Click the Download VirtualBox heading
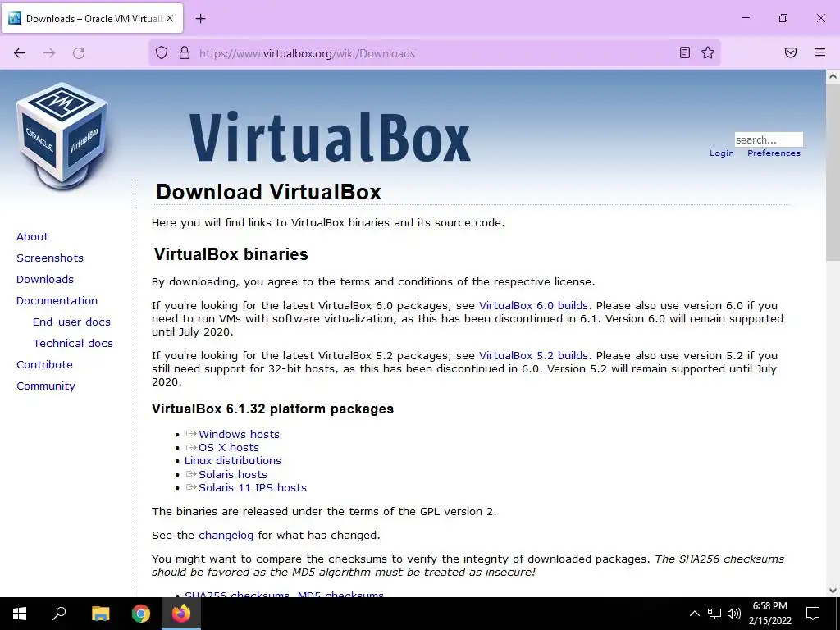The image size is (840, 630). pos(268,192)
